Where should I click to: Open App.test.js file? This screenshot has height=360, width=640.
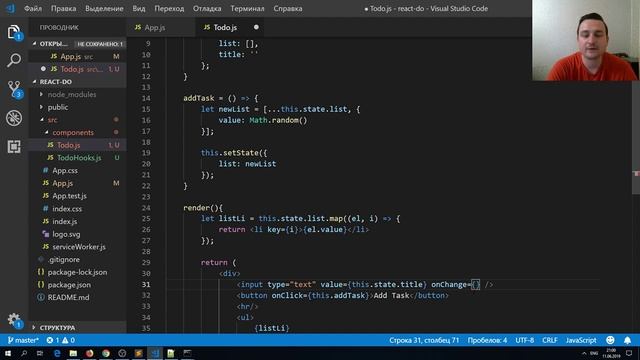(69, 196)
